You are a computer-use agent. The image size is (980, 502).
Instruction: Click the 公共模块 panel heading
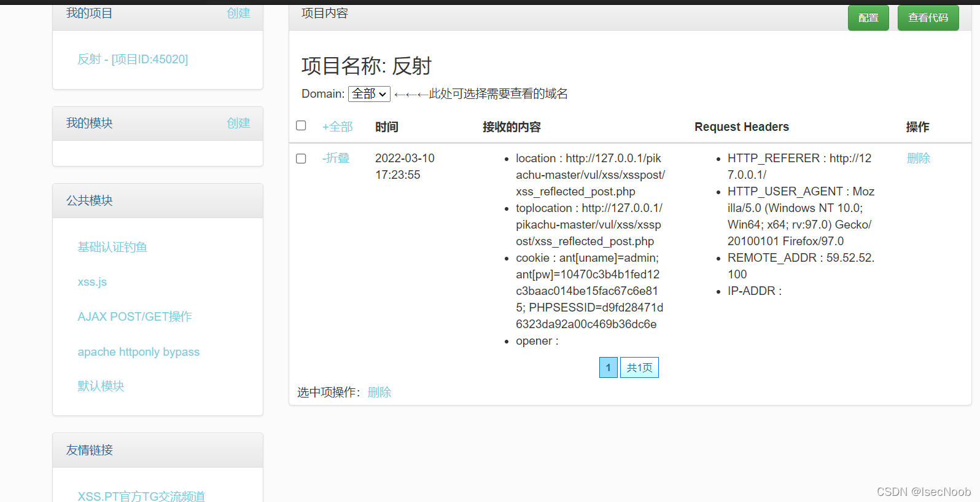90,200
